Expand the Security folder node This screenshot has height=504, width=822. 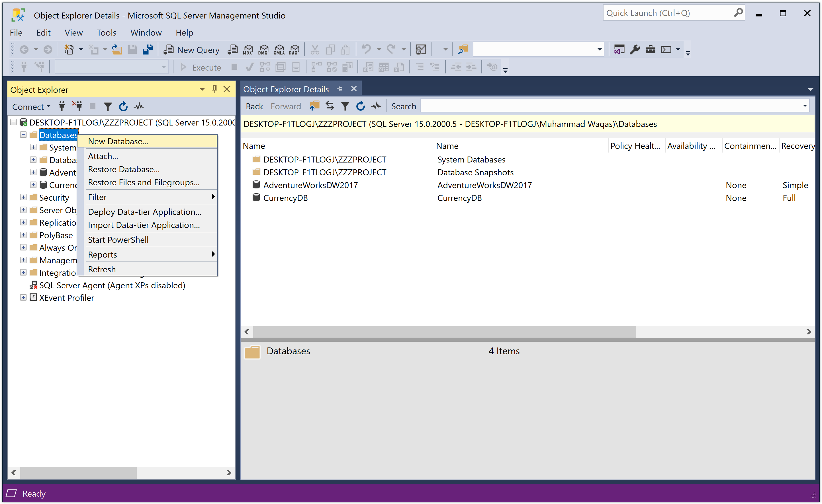[x=23, y=198]
